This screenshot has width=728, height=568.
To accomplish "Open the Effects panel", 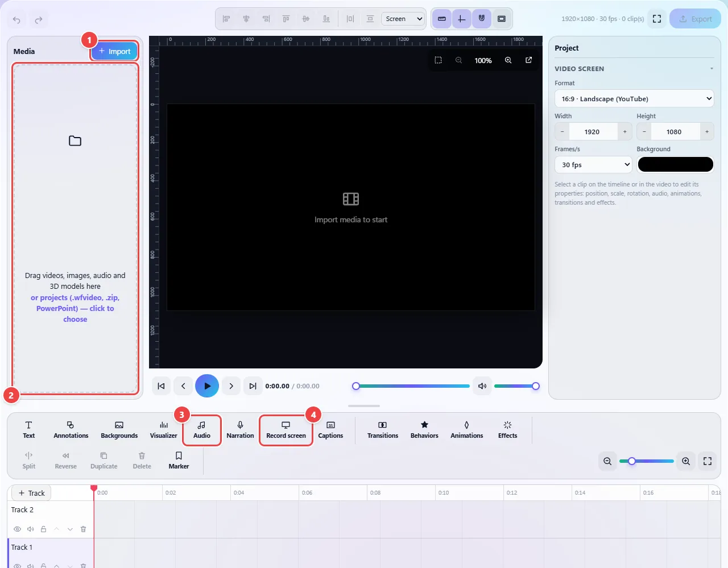I will 507,430.
